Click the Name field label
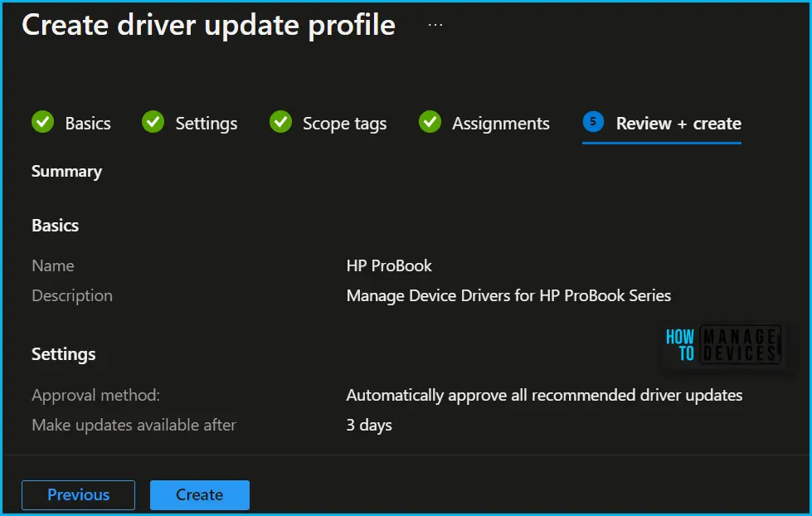 pos(53,265)
